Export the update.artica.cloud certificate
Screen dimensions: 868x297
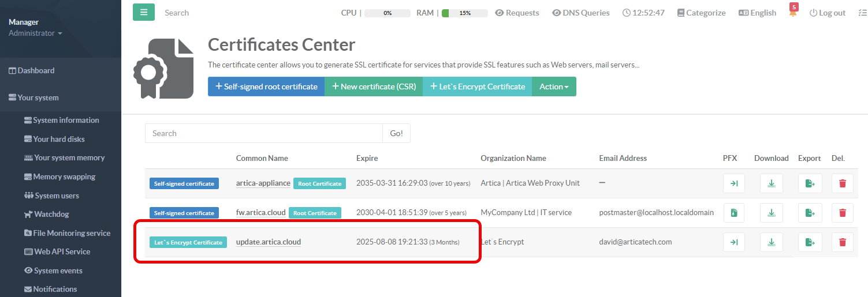(810, 242)
